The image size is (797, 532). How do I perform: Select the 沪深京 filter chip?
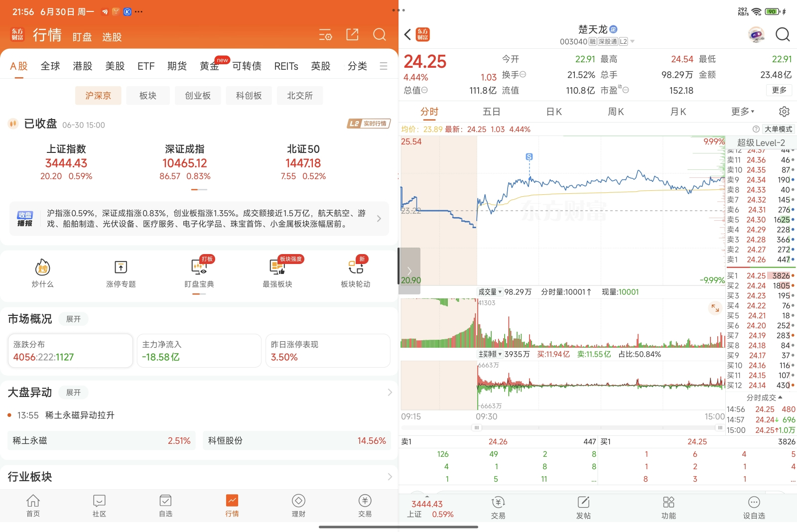click(98, 96)
